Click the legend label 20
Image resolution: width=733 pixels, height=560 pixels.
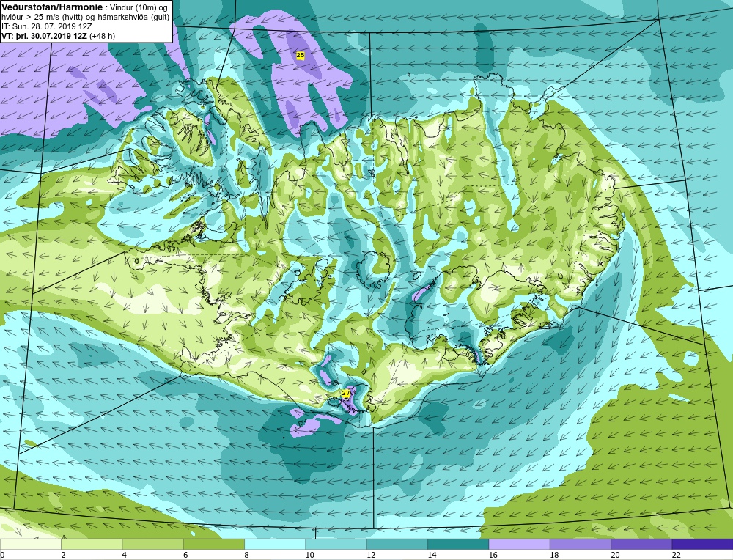click(615, 555)
